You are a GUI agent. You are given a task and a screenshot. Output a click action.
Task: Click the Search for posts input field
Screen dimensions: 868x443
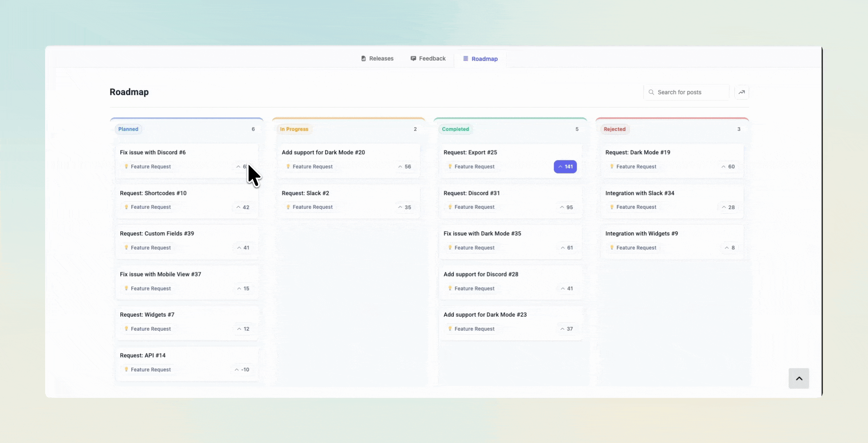686,92
